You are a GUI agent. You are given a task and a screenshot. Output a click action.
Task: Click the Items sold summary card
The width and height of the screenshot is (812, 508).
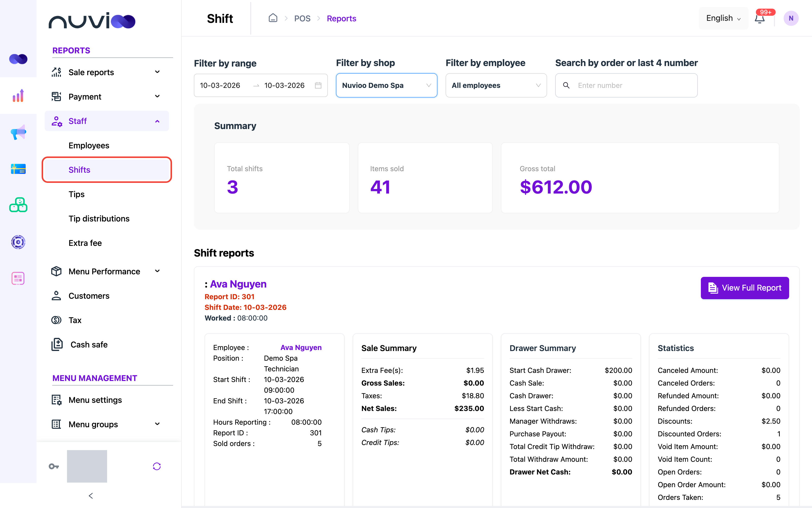tap(425, 178)
